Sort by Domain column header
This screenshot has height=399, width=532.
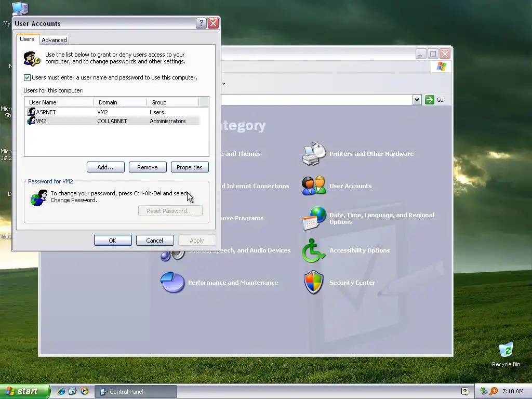coord(120,102)
